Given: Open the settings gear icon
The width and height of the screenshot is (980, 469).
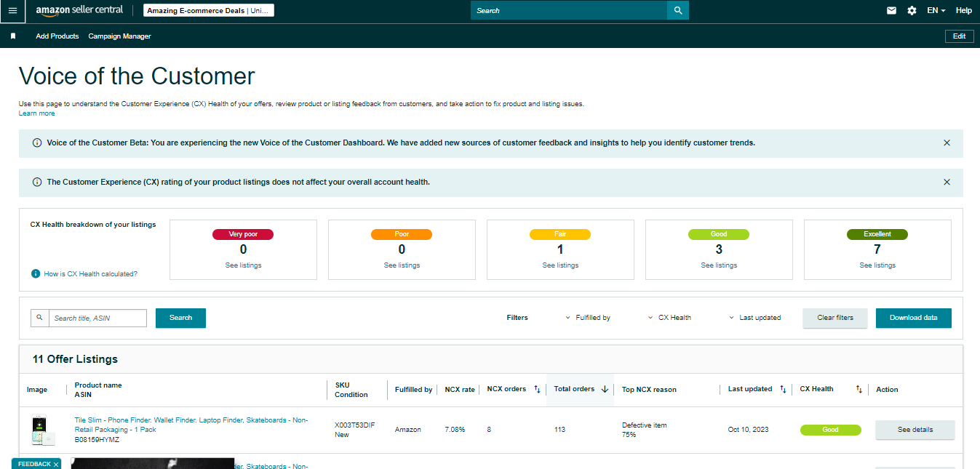Looking at the screenshot, I should [x=912, y=11].
